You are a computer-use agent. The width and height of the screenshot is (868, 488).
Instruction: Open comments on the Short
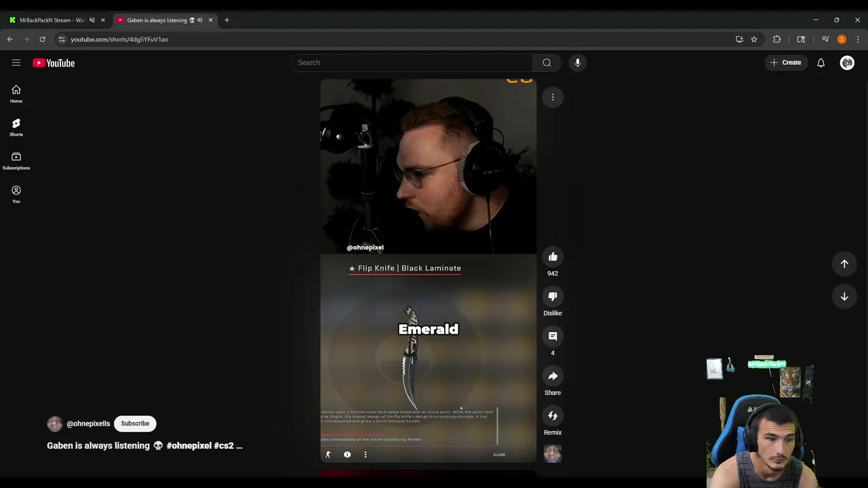pyautogui.click(x=553, y=336)
